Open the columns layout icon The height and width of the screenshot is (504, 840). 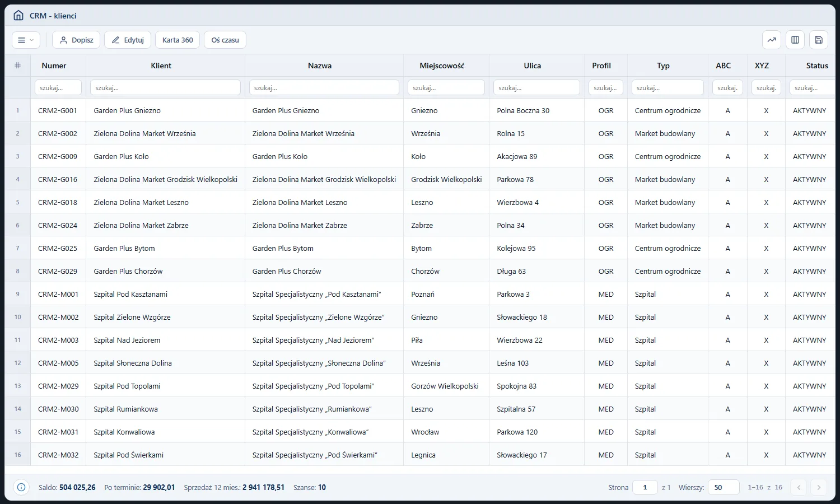[795, 40]
